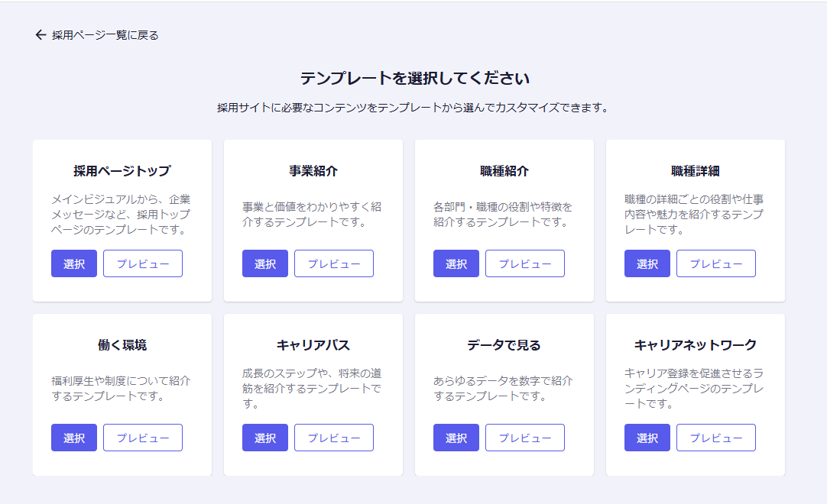
Task: Choose 選択 for the キャリアネットワーク template
Action: [x=647, y=438]
